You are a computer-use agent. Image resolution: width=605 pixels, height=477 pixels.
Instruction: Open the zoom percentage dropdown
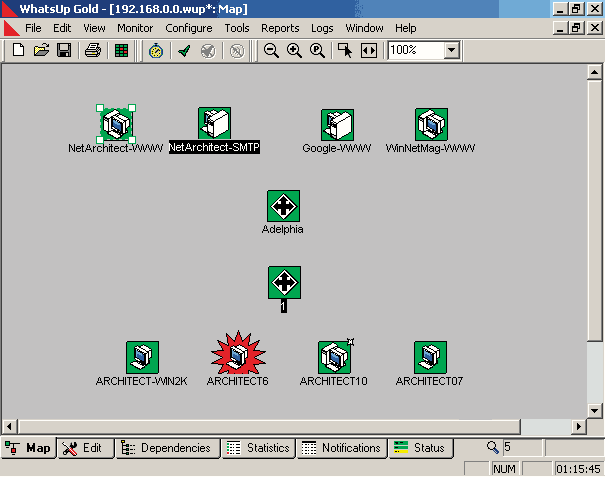tap(451, 50)
